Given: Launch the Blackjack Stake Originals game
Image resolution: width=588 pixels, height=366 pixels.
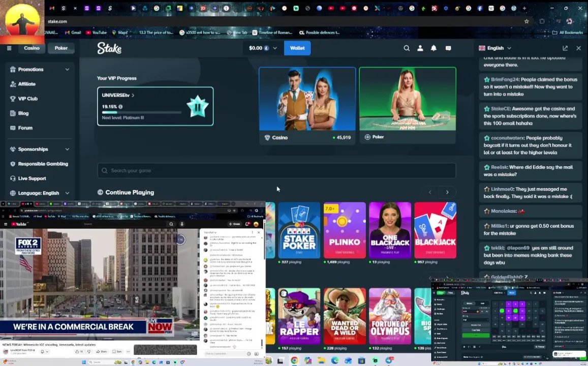Looking at the screenshot, I should [x=436, y=230].
